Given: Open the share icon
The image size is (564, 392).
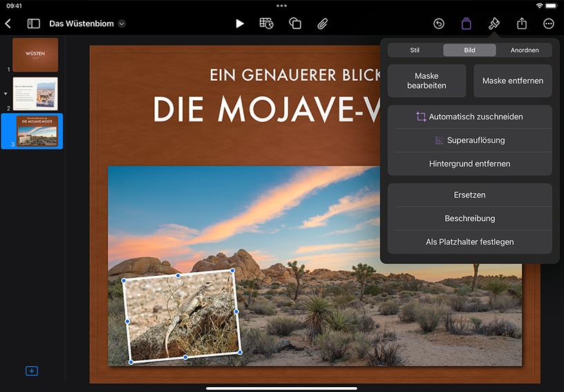Looking at the screenshot, I should pos(522,24).
